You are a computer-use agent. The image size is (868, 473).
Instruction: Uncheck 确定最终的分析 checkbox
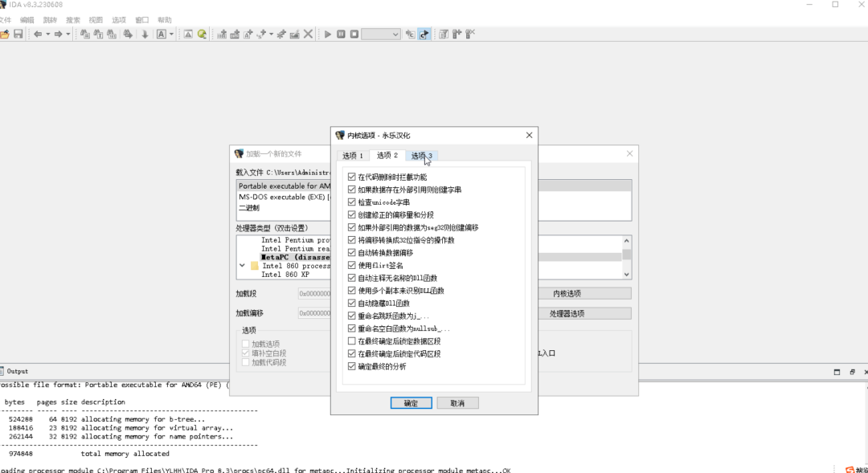pos(351,366)
